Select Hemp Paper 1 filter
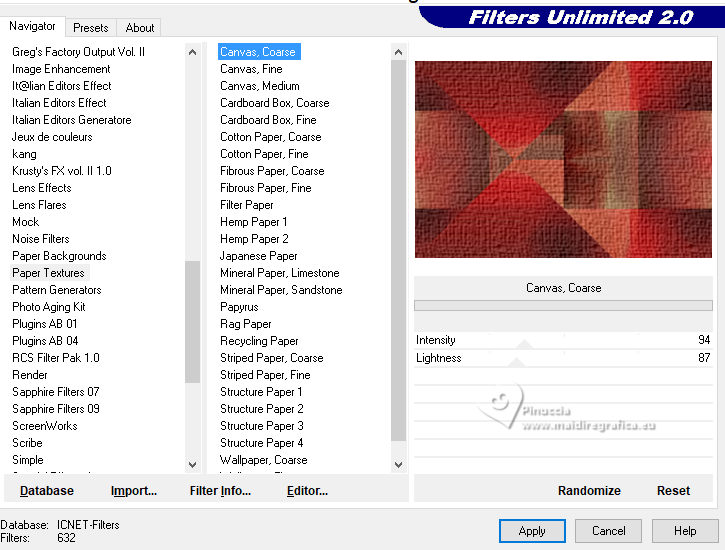725x550 pixels. tap(253, 222)
